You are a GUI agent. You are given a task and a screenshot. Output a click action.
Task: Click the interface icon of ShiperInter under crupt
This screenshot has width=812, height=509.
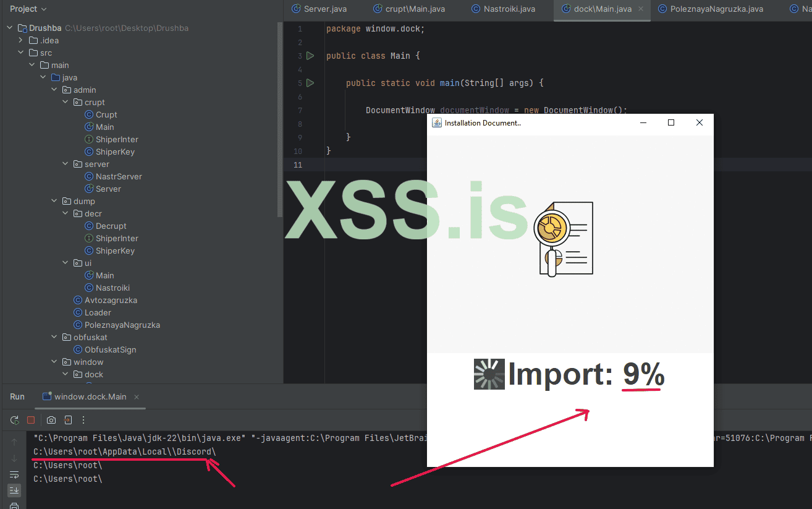click(x=89, y=139)
